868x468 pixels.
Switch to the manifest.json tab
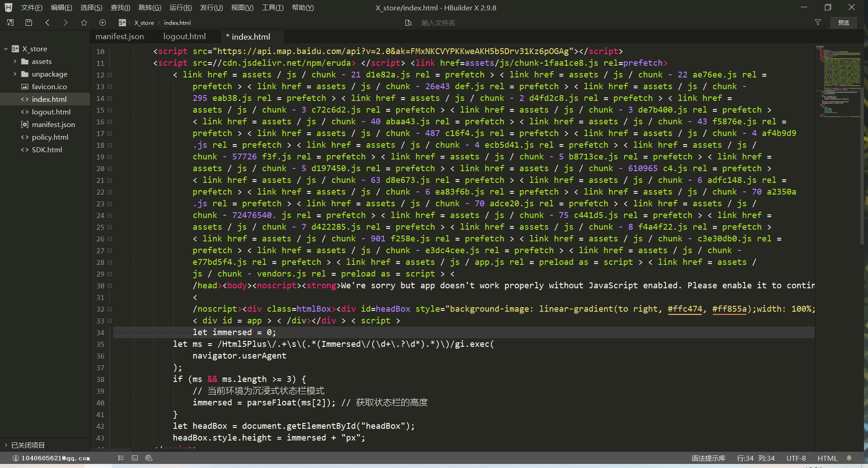(x=120, y=36)
